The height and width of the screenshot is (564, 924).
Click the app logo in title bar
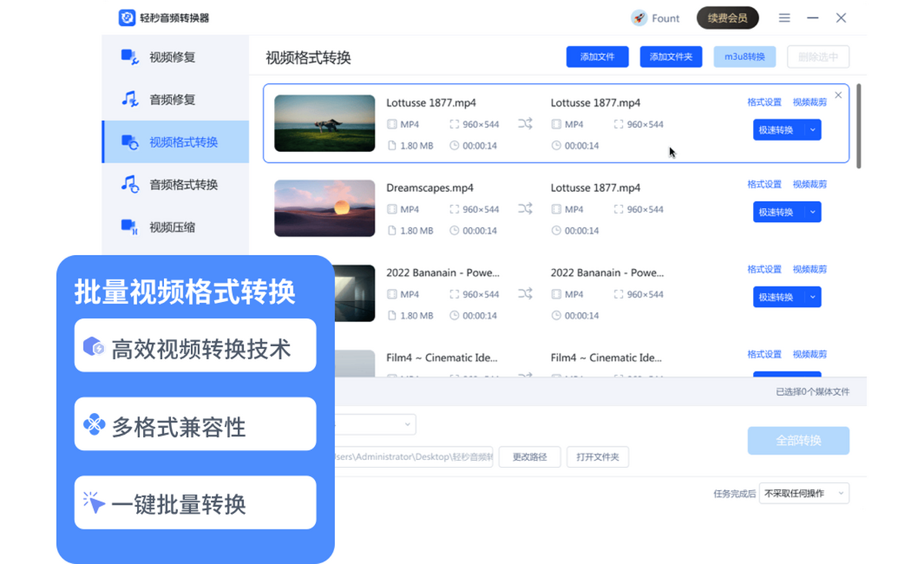[x=127, y=18]
